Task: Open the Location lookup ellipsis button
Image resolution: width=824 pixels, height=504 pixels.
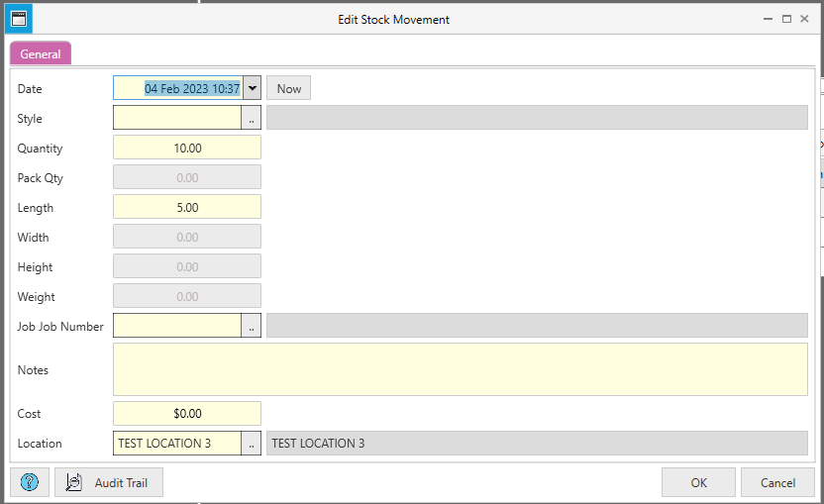Action: pyautogui.click(x=252, y=443)
